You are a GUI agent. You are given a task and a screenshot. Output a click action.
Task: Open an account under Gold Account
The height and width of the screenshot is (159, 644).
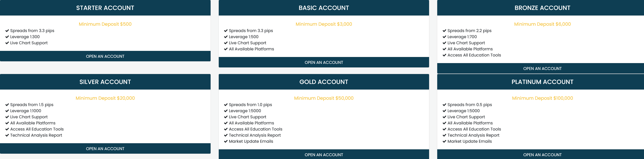click(324, 154)
